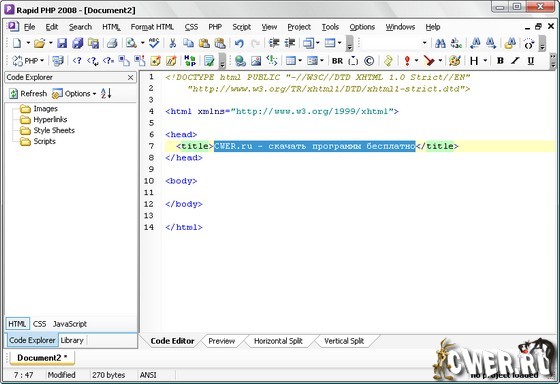The width and height of the screenshot is (560, 384).
Task: Click the Save file icon
Action: [62, 43]
